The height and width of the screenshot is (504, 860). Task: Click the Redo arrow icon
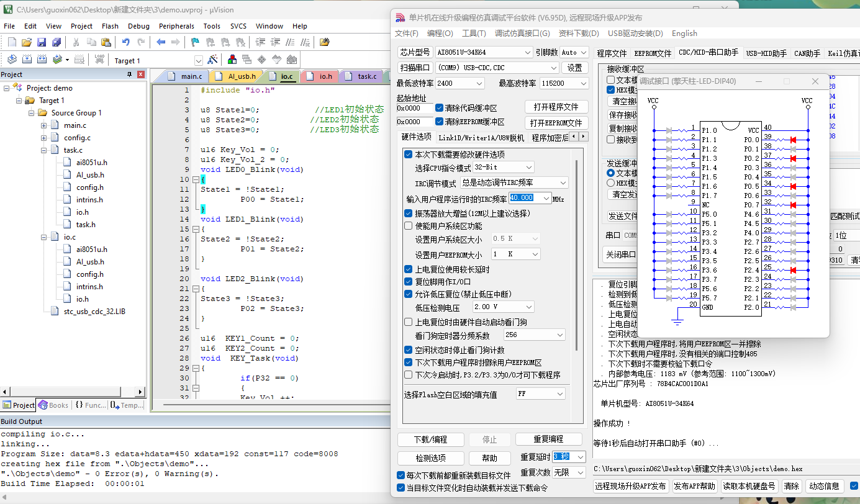[141, 42]
